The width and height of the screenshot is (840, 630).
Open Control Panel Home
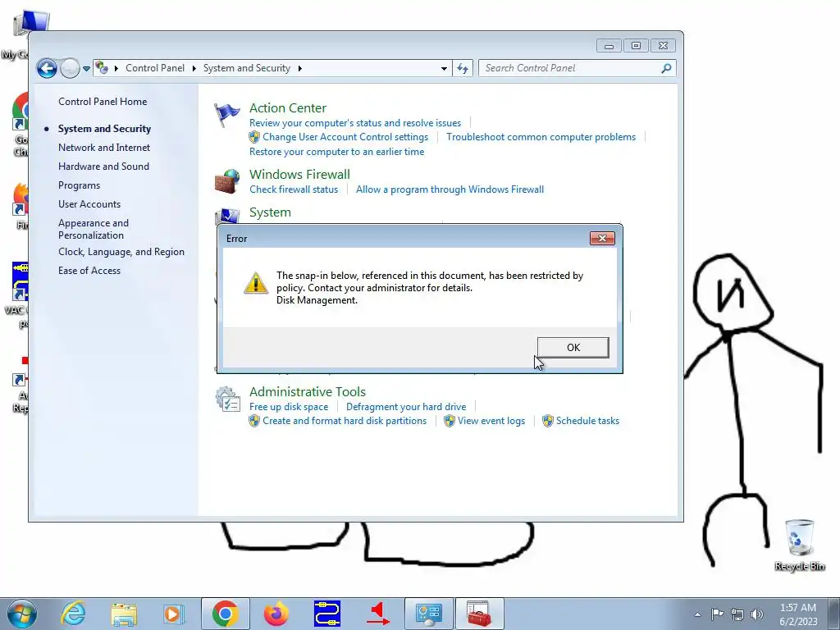(x=103, y=101)
